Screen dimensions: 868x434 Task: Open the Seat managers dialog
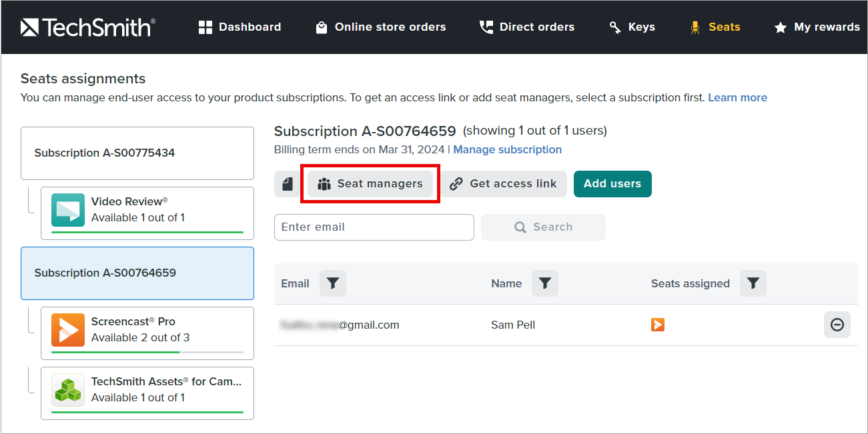370,184
